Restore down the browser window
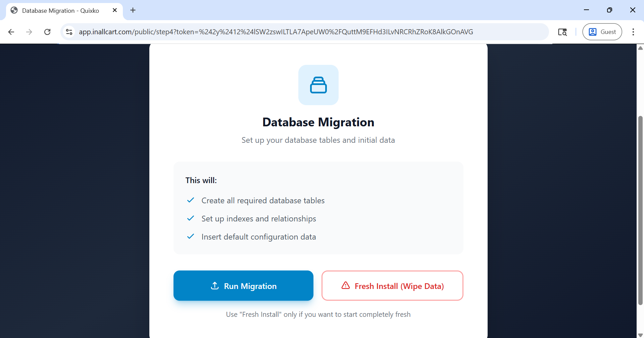Image resolution: width=644 pixels, height=338 pixels. [x=609, y=10]
